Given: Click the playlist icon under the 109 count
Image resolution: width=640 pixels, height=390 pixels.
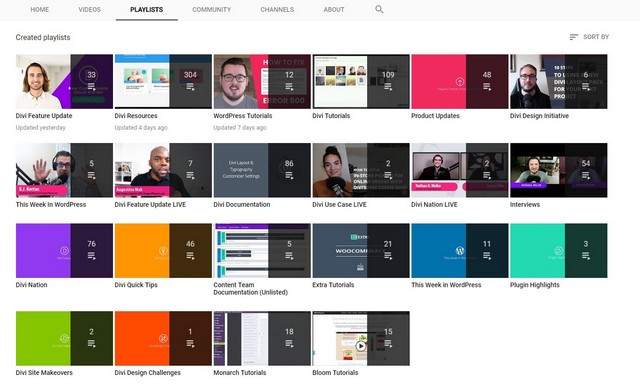Looking at the screenshot, I should point(388,86).
